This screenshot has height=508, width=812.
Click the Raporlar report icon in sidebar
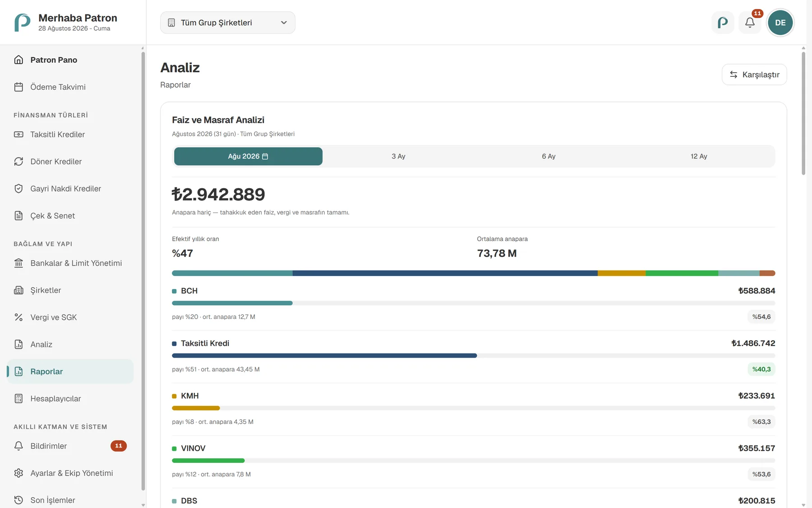18,372
